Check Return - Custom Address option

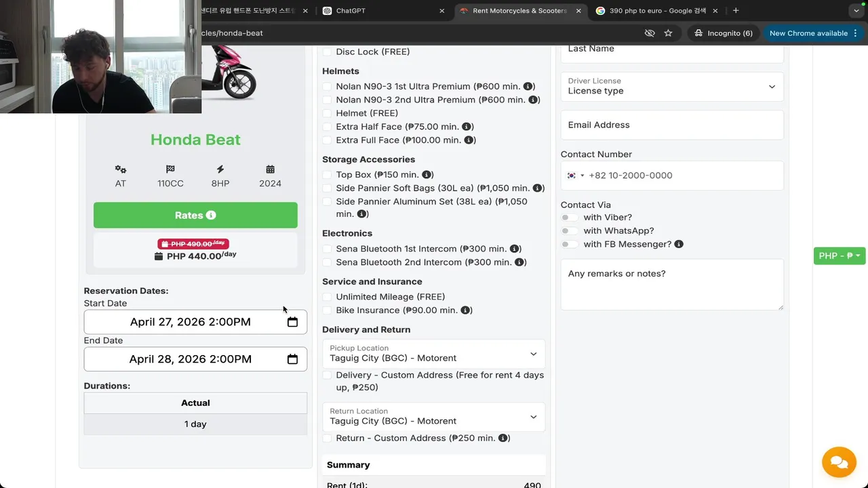point(327,439)
